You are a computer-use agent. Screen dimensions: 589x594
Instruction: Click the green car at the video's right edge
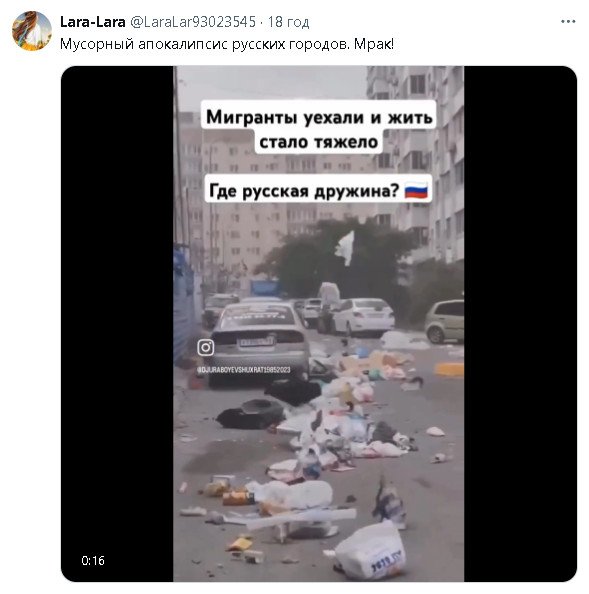(x=444, y=321)
